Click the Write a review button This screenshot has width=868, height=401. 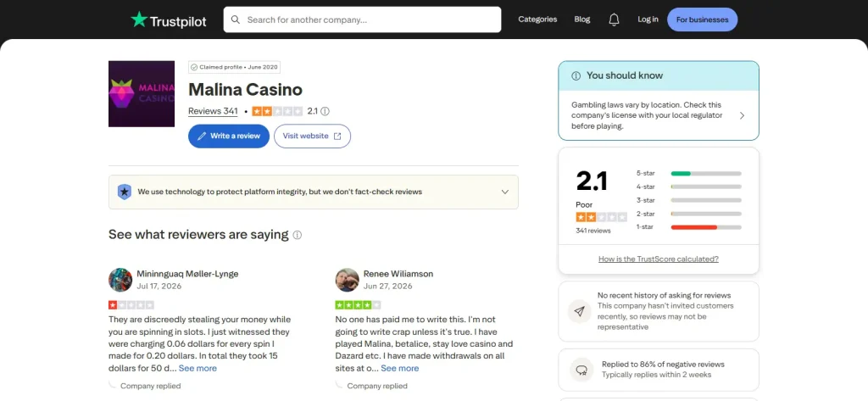click(229, 136)
